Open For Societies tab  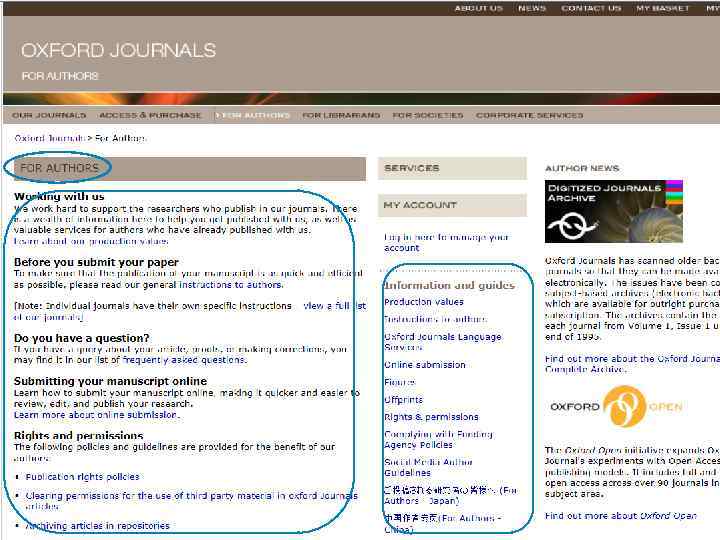coord(428,115)
